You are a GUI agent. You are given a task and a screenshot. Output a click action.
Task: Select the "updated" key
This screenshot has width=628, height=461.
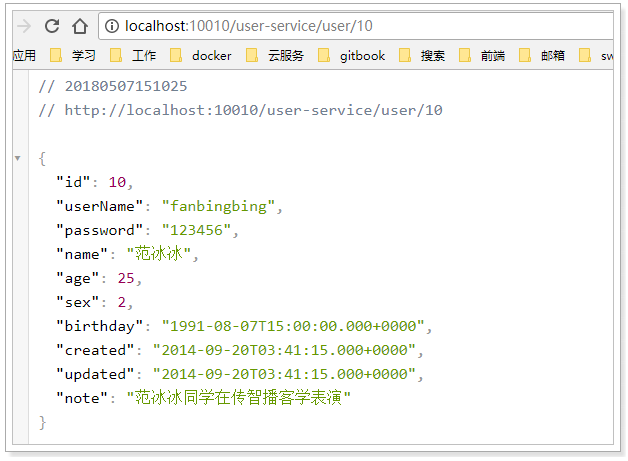click(95, 374)
